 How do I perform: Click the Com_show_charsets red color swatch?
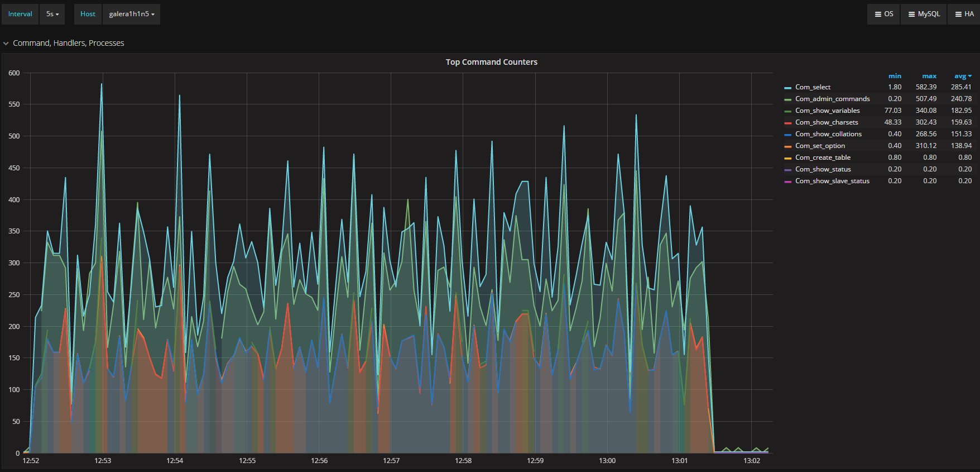787,123
